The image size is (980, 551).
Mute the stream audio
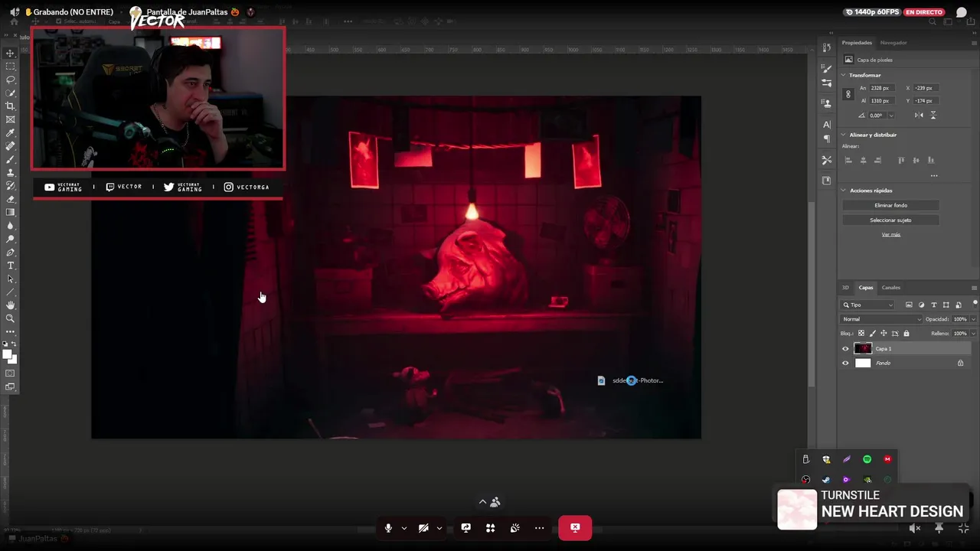coord(915,528)
